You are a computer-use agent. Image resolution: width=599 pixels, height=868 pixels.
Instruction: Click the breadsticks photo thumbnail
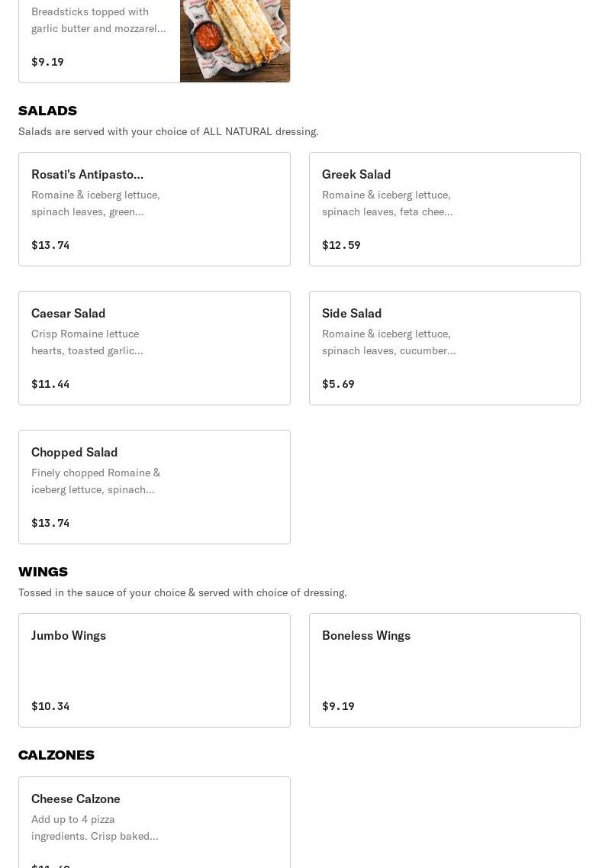(x=234, y=40)
